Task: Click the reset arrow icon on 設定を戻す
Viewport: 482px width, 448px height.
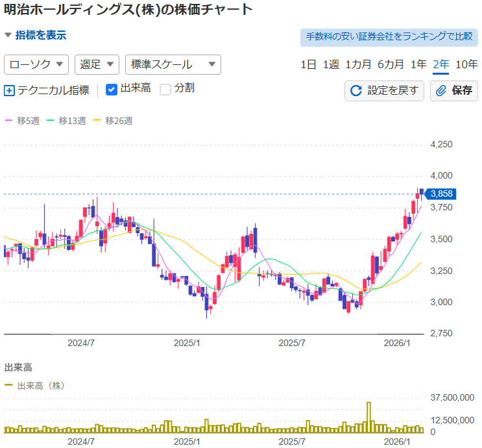Action: [x=355, y=90]
